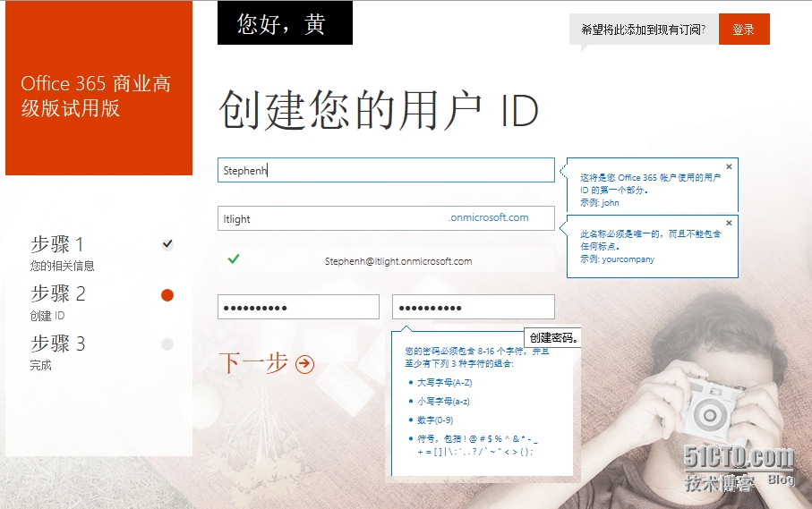
Task: Click the circled arrow beside 下一步
Action: (304, 363)
